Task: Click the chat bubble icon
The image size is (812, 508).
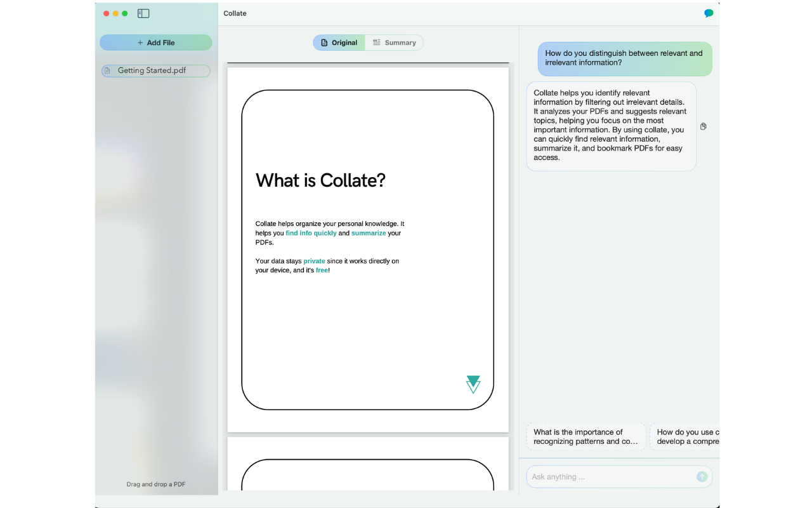Action: tap(709, 13)
